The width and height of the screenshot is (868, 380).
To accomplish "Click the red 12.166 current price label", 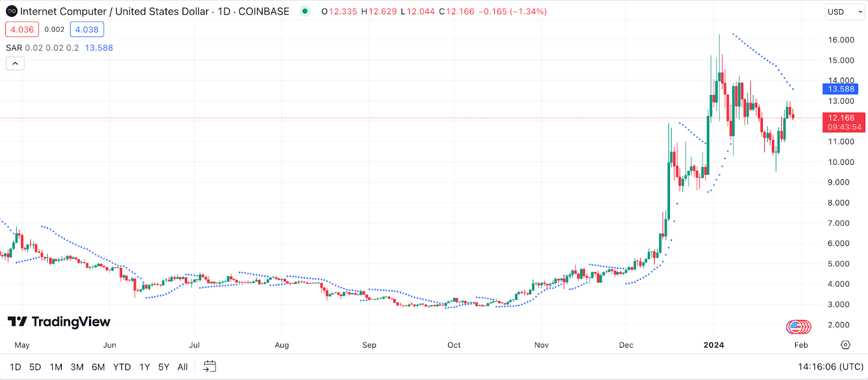I will [x=844, y=123].
